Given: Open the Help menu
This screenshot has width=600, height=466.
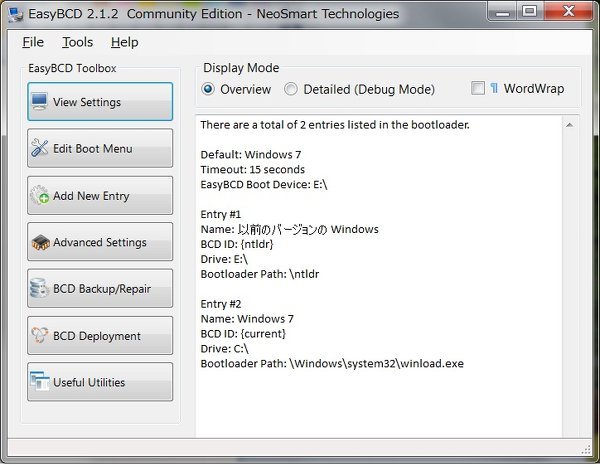Looking at the screenshot, I should pyautogui.click(x=125, y=42).
